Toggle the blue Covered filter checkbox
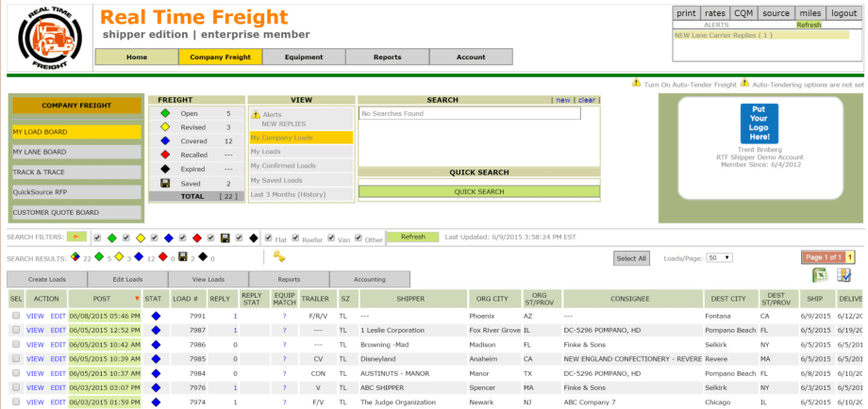This screenshot has width=868, height=409. point(155,238)
